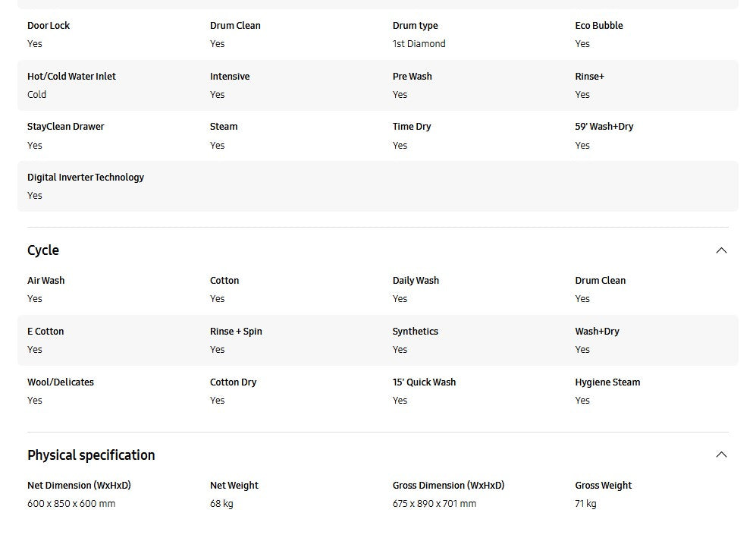Screen dimensions: 756x560
Task: Collapse the Cycle section chevron
Action: pyautogui.click(x=721, y=250)
